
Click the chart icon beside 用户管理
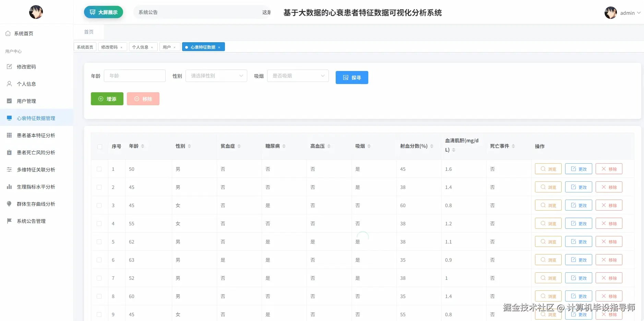coord(9,101)
